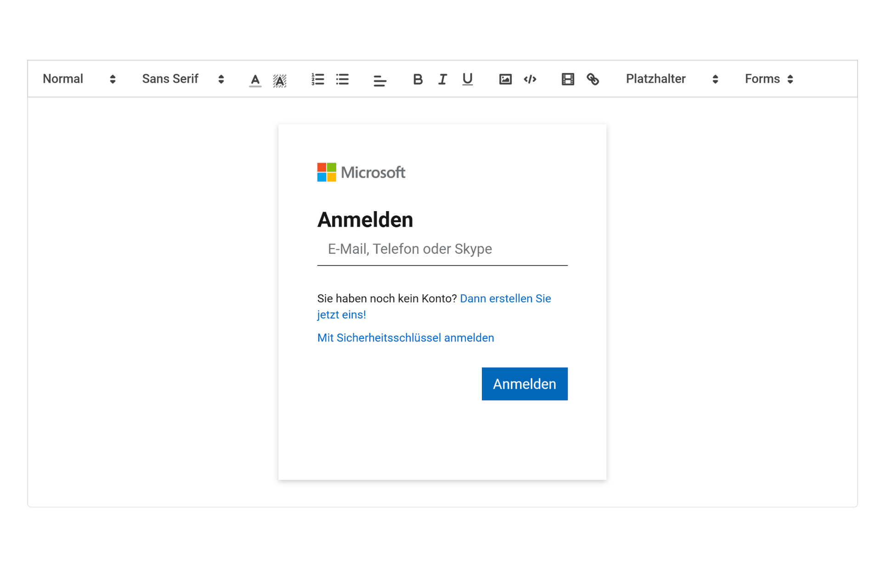Expand the Forms dropdown
Viewport: 882px width, 588px height.
[769, 79]
